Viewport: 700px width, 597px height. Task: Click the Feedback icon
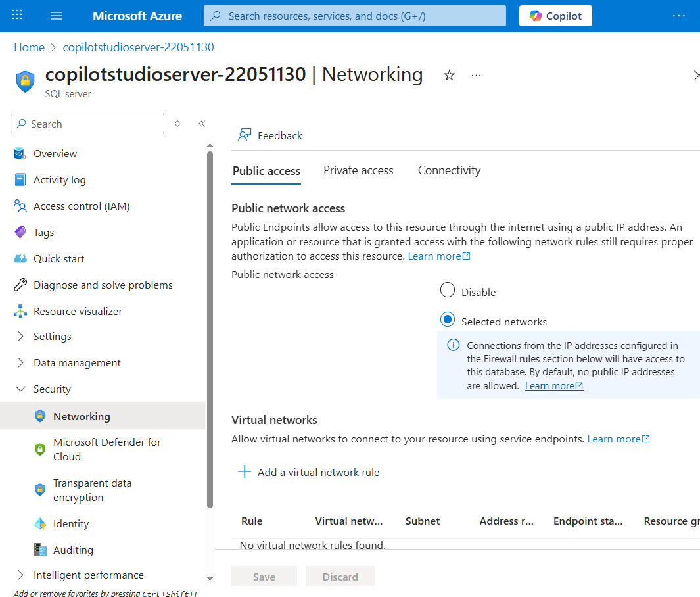coord(269,135)
